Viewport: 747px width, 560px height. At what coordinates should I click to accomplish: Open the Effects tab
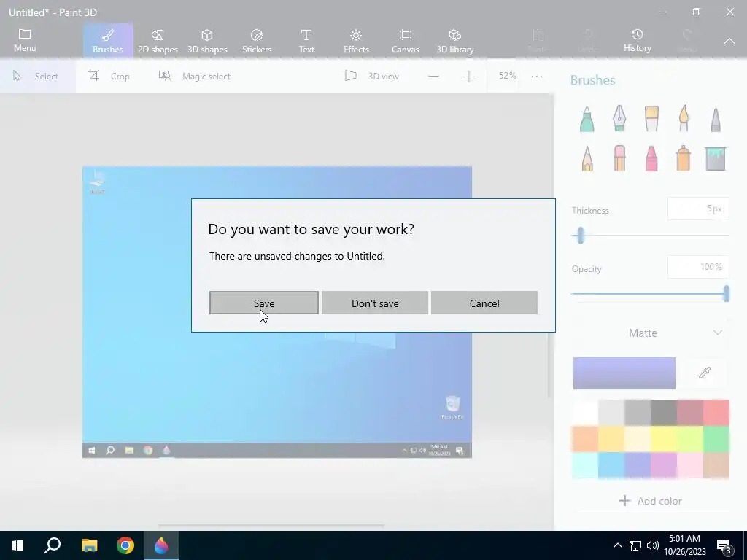356,41
